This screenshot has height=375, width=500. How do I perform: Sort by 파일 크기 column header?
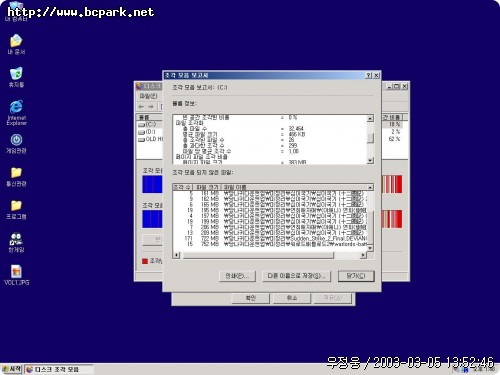coord(207,187)
